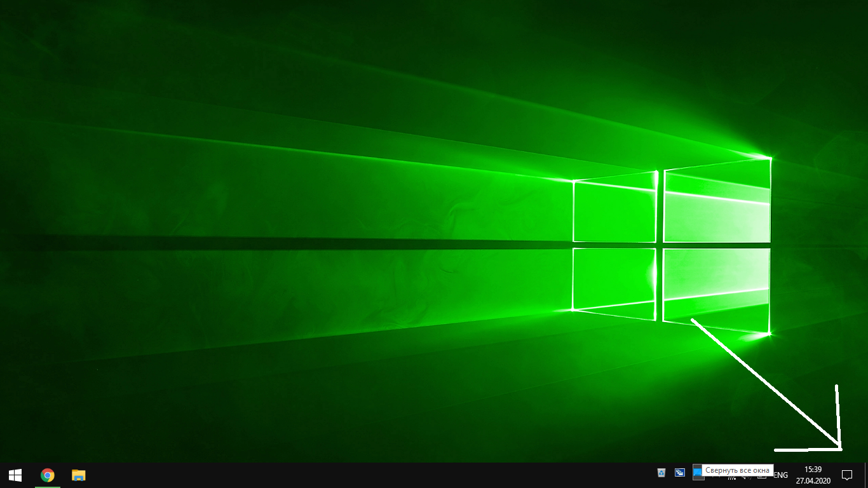The image size is (868, 488).
Task: Open the clock showing 15:39
Action: point(813,475)
